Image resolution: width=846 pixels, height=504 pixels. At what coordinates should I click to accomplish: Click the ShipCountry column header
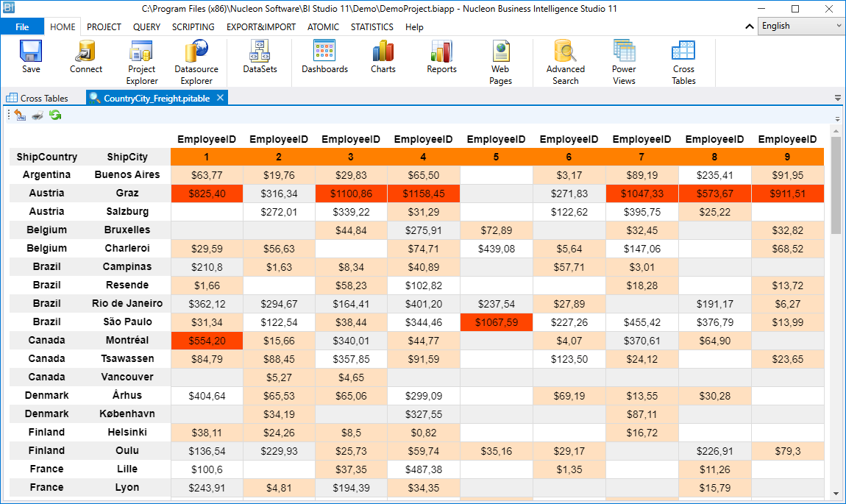click(x=47, y=157)
